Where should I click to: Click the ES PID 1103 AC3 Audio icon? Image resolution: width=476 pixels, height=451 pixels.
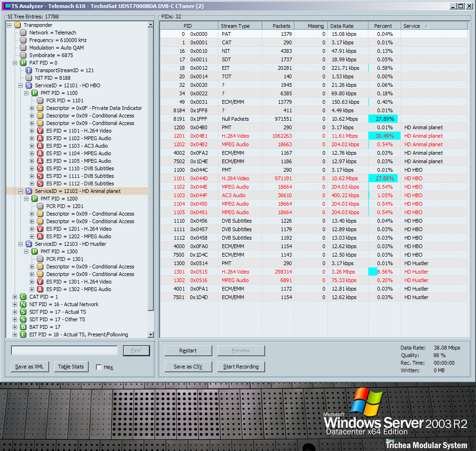click(x=40, y=146)
